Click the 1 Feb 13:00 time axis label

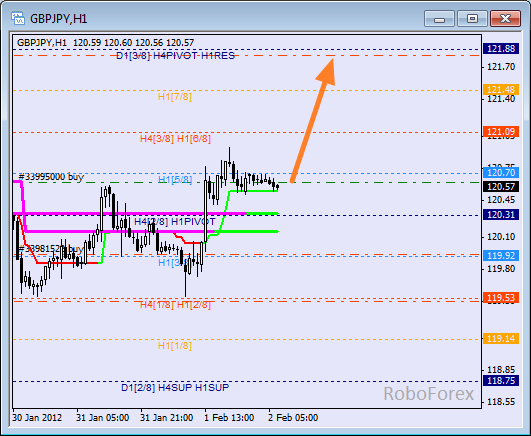coord(229,418)
